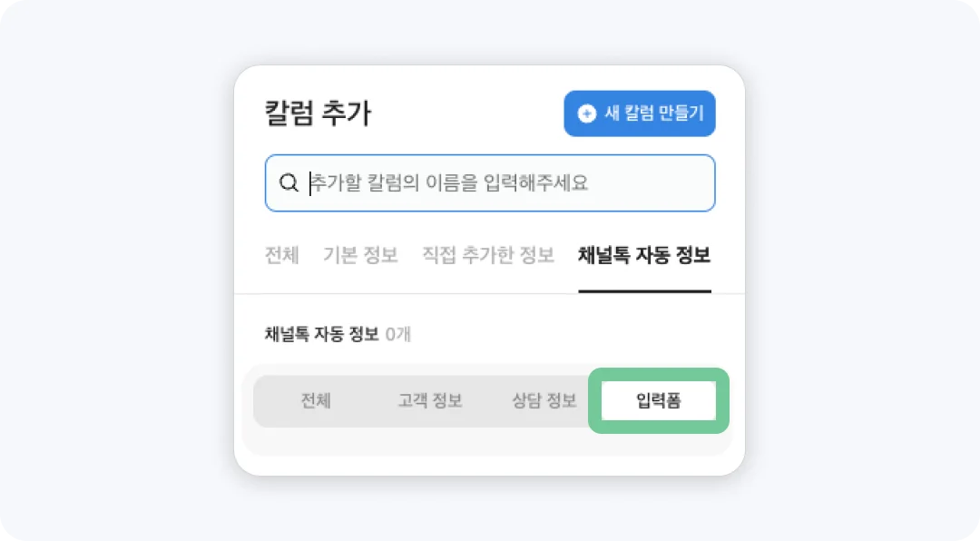The image size is (980, 541).
Task: Switch to the 상담 정보 segment
Action: click(544, 401)
